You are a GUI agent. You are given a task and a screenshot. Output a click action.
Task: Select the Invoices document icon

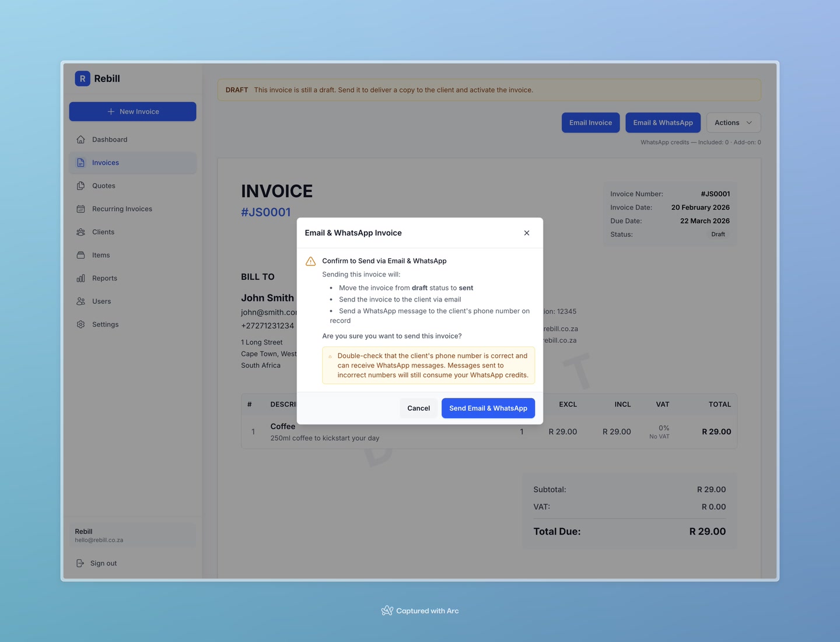coord(80,163)
